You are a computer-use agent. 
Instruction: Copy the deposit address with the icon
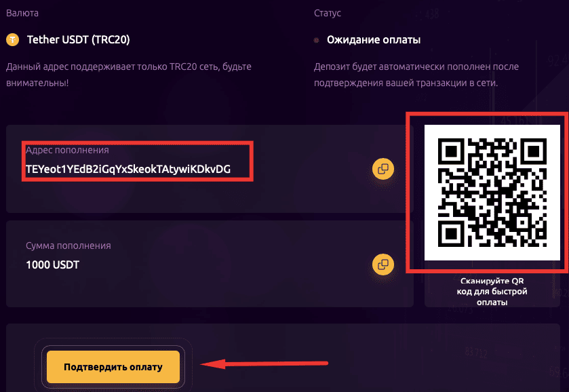click(x=383, y=169)
